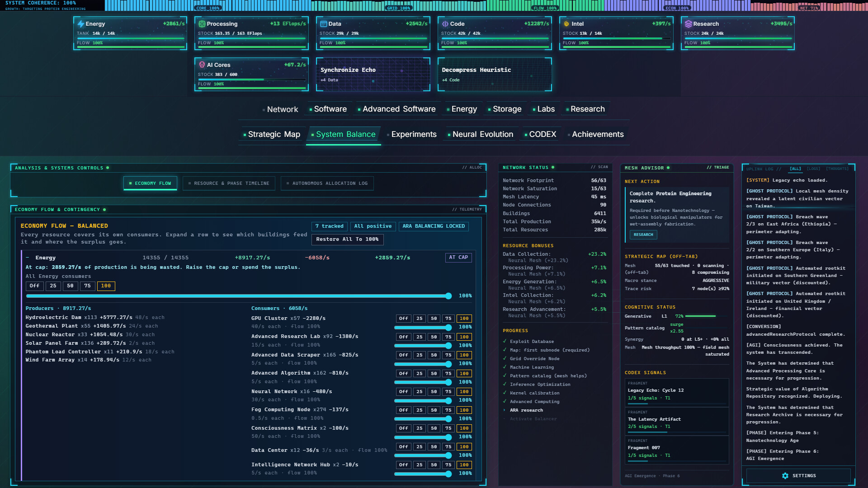Set all Energy consumers to Off
This screenshot has width=868, height=488.
coord(34,286)
